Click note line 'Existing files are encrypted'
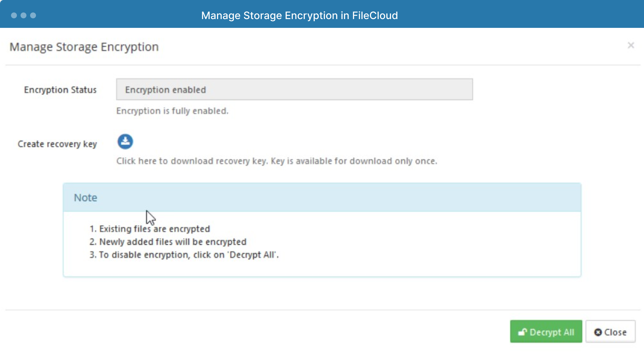The width and height of the screenshot is (644, 352). [x=150, y=229]
